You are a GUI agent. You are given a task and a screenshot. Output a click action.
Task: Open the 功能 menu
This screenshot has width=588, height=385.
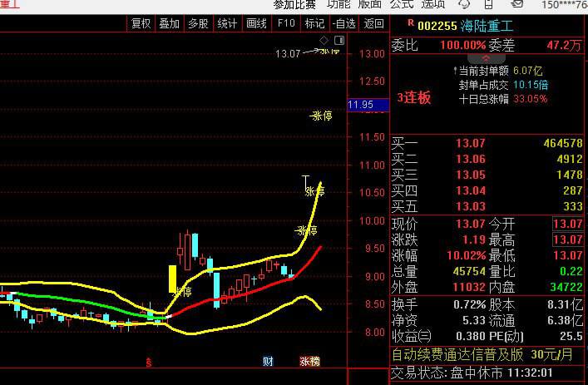coord(338,5)
